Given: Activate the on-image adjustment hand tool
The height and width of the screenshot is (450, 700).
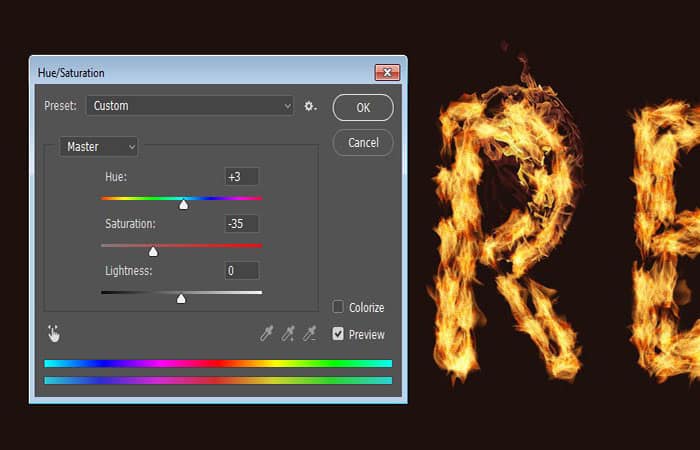Looking at the screenshot, I should (54, 333).
